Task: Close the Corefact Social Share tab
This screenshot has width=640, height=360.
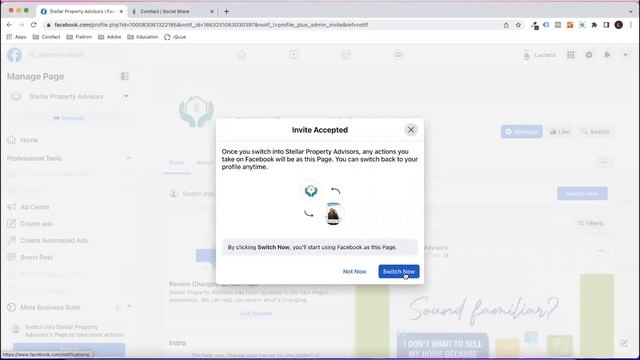Action: pos(212,11)
